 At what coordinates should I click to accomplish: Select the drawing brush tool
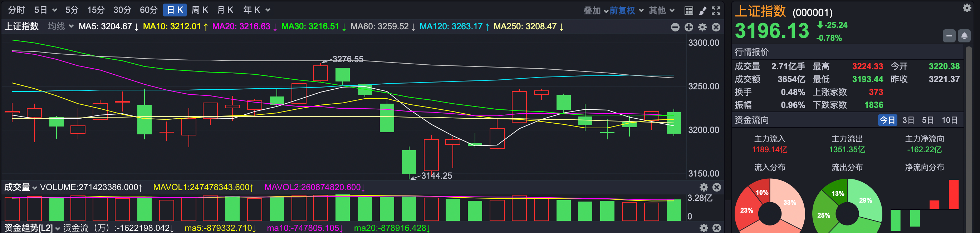tap(703, 11)
